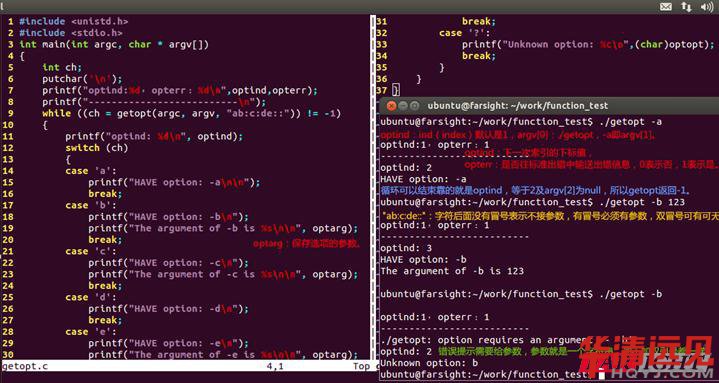Click terminal output 'HAVE option: -b'
This screenshot has width=719, height=383.
423,260
